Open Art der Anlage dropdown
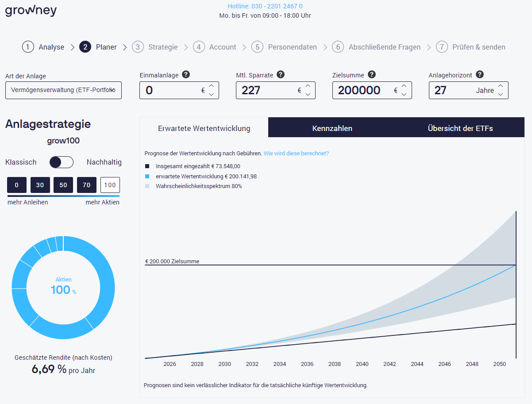The width and height of the screenshot is (532, 404). 63,90
